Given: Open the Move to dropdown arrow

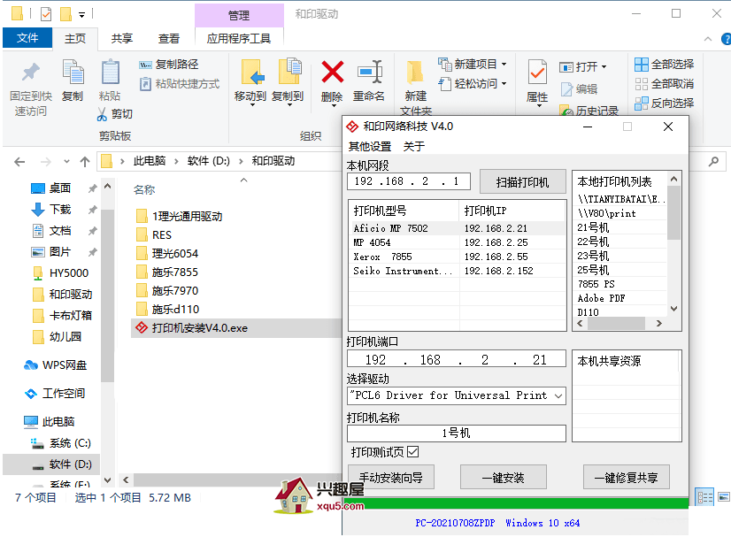Looking at the screenshot, I should (x=252, y=105).
